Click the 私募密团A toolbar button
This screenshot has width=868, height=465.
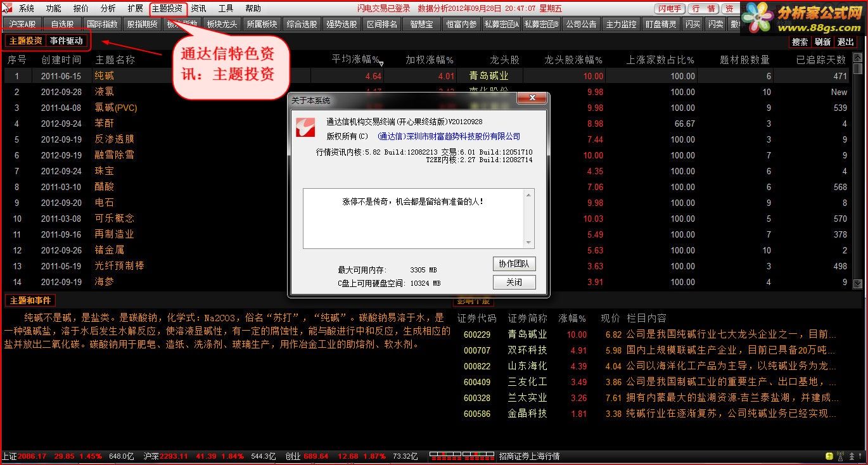pos(501,24)
